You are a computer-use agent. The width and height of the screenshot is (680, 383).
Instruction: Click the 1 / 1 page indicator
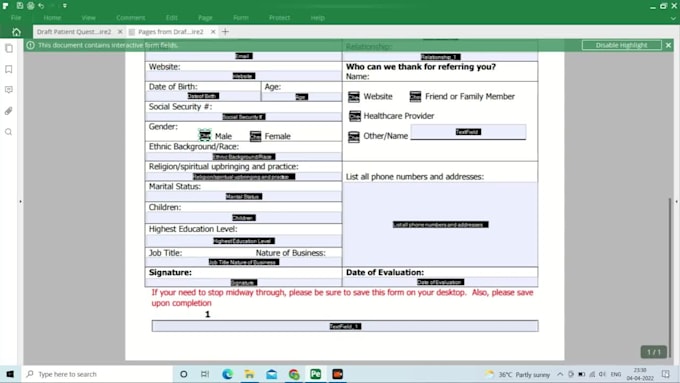point(654,352)
